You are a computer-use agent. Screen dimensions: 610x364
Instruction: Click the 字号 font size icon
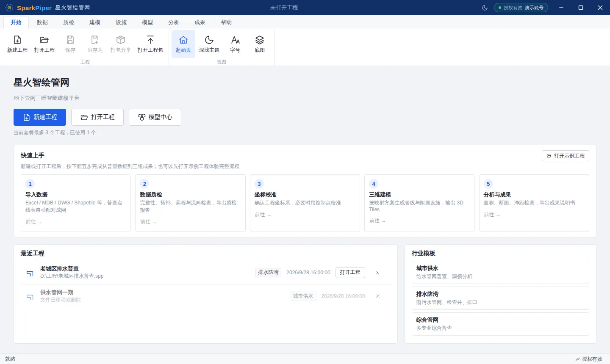pos(235,40)
